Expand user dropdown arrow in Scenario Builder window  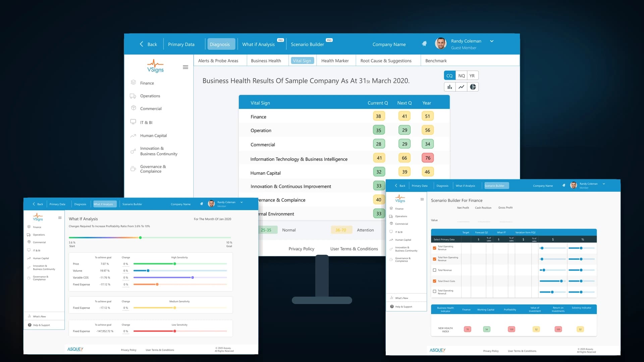pyautogui.click(x=604, y=184)
